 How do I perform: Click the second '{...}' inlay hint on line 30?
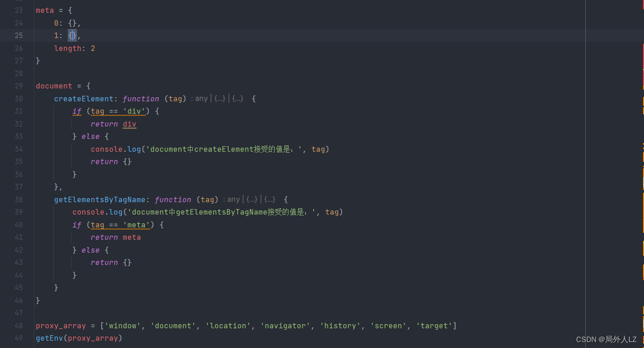238,99
